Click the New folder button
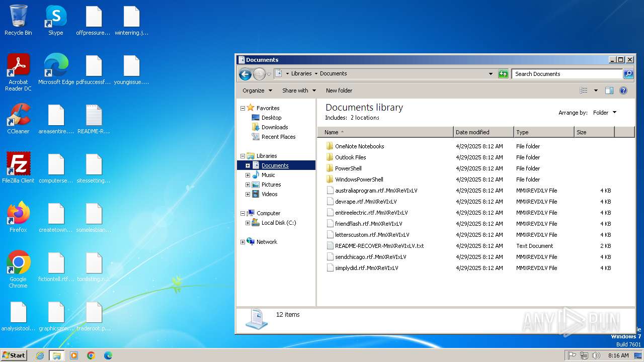 (x=339, y=90)
